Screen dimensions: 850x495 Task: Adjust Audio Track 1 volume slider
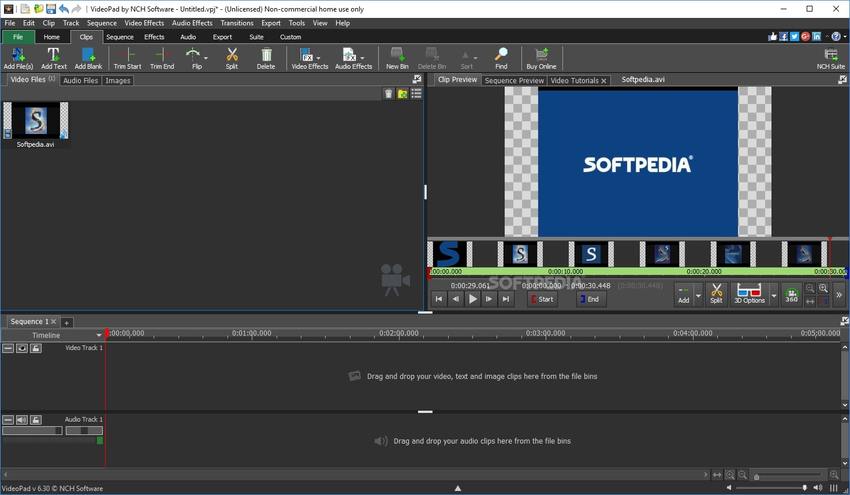click(x=32, y=430)
